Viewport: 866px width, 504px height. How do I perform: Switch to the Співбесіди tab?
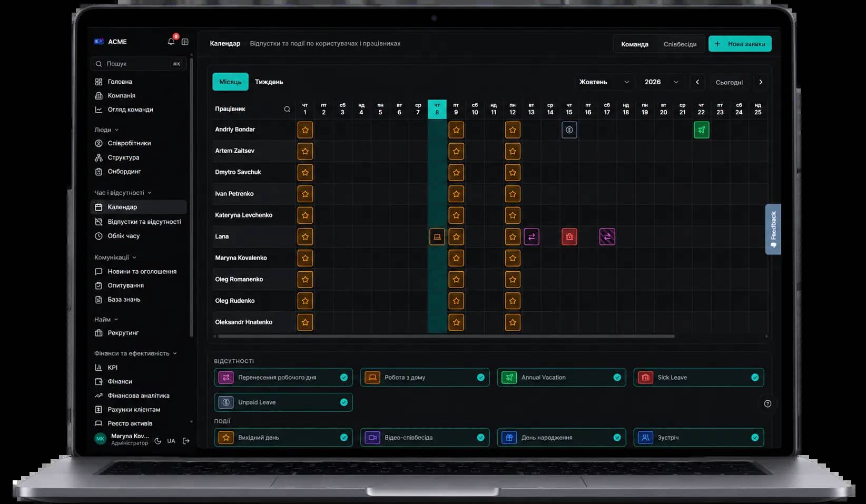(x=680, y=44)
